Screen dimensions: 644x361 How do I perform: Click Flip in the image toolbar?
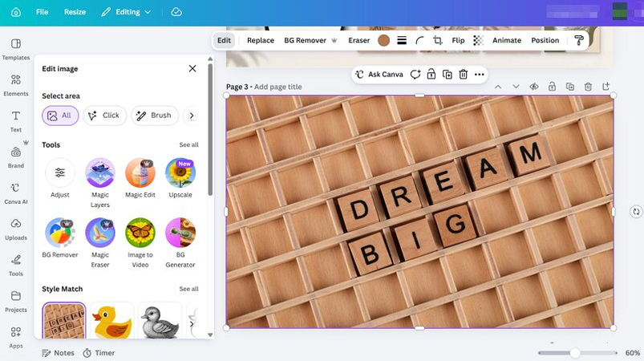coord(458,40)
